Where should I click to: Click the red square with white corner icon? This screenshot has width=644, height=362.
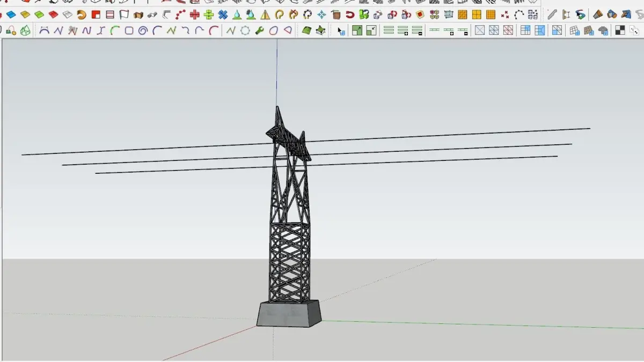96,14
